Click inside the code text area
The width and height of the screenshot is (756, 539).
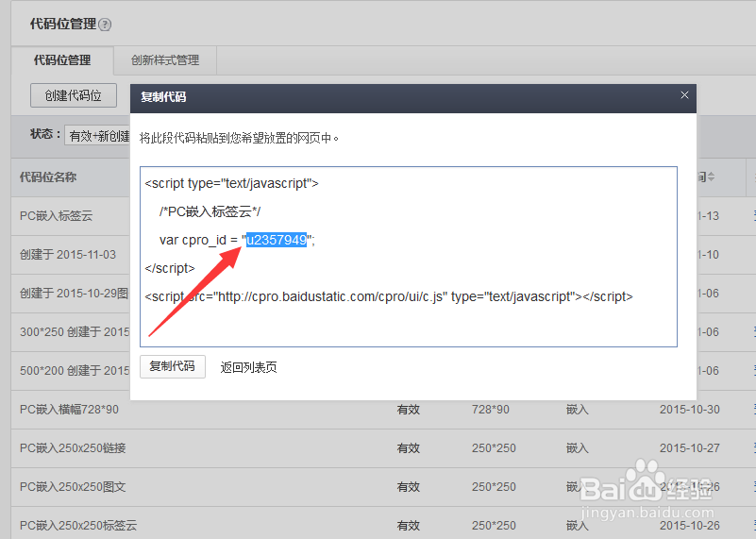tap(409, 257)
